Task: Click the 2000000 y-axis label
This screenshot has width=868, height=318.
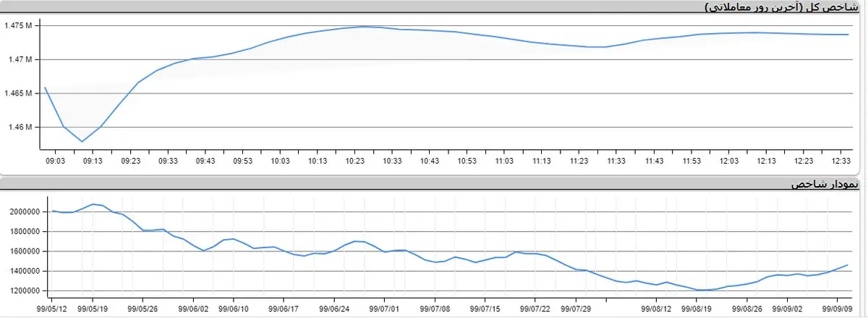Action: coord(26,212)
